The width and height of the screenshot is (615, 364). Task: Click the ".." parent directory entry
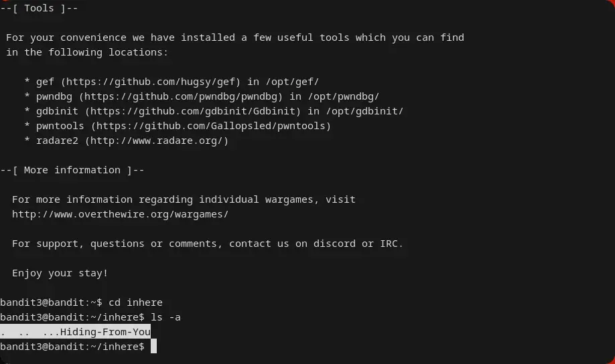pyautogui.click(x=24, y=332)
